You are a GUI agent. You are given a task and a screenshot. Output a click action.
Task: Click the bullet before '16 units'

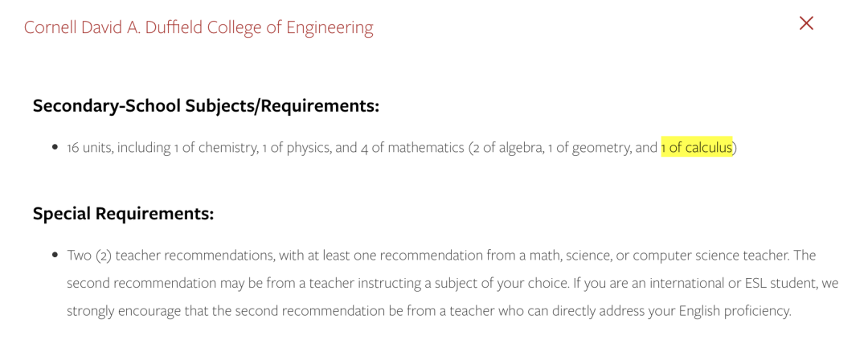tap(55, 148)
